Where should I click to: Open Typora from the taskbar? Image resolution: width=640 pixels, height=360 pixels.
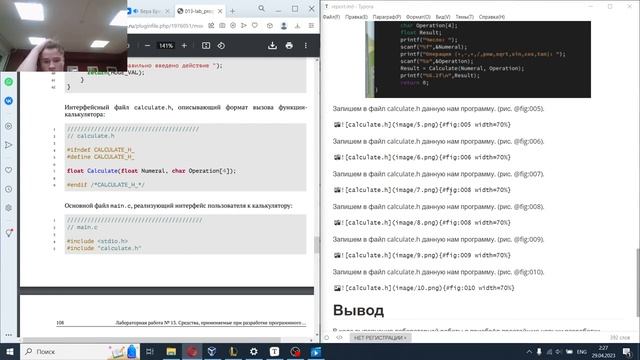[274, 351]
